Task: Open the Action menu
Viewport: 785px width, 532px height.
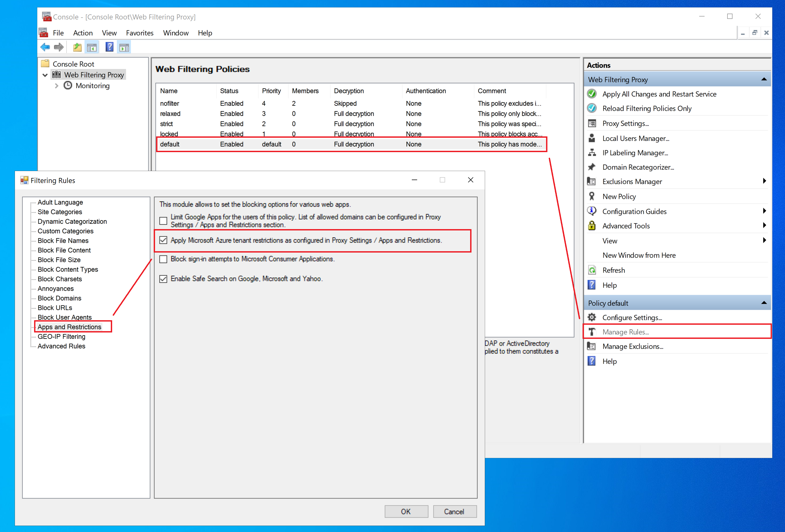Action: click(83, 33)
